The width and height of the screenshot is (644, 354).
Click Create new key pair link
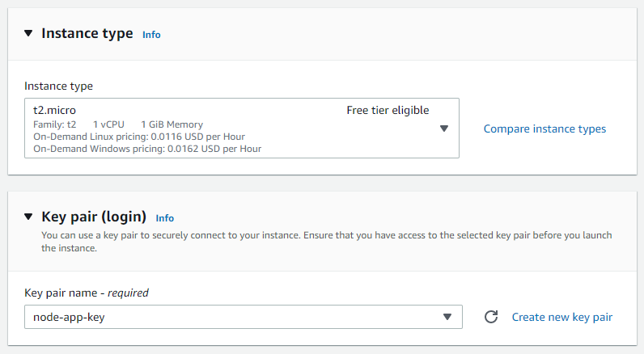(x=562, y=317)
